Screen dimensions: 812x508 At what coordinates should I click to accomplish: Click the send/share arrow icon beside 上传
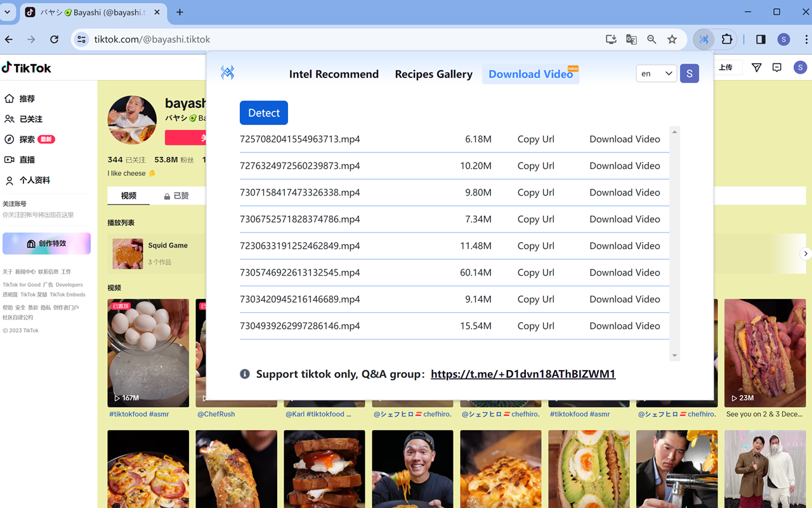(x=756, y=67)
